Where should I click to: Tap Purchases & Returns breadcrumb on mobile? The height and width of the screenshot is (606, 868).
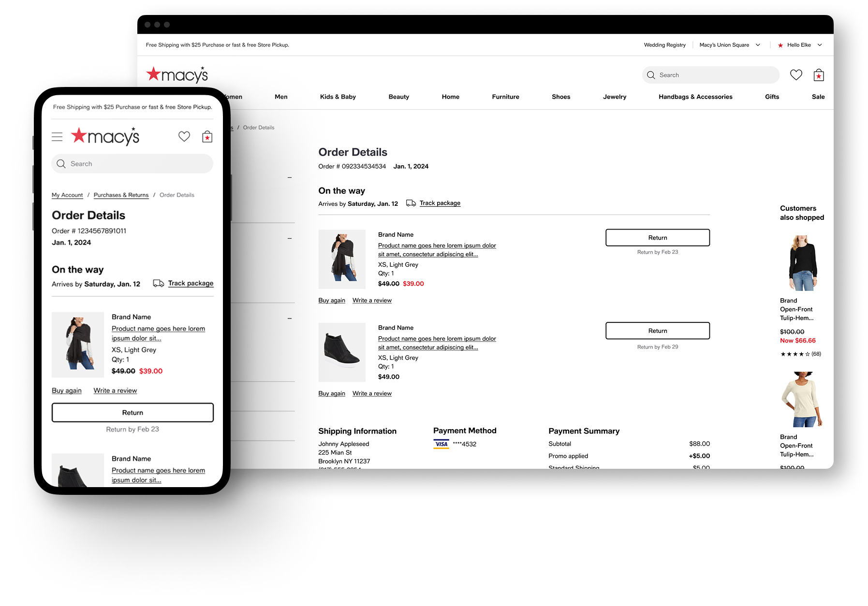(x=121, y=195)
